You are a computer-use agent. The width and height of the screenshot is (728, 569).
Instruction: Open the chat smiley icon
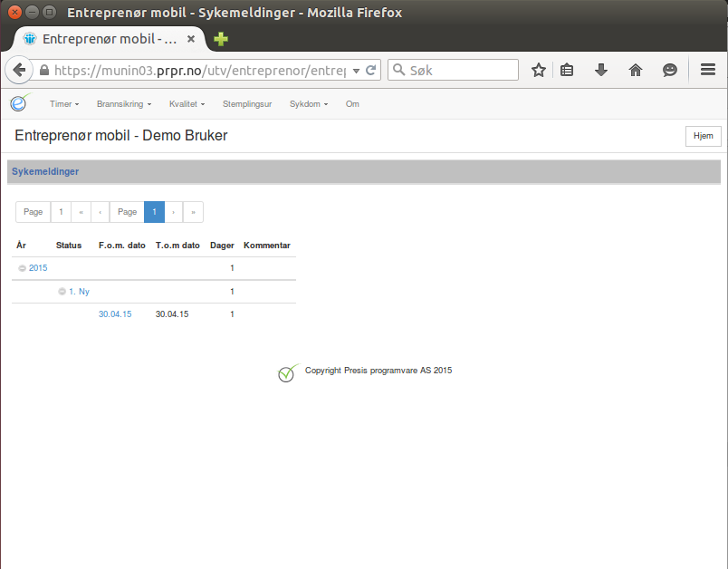coord(669,70)
